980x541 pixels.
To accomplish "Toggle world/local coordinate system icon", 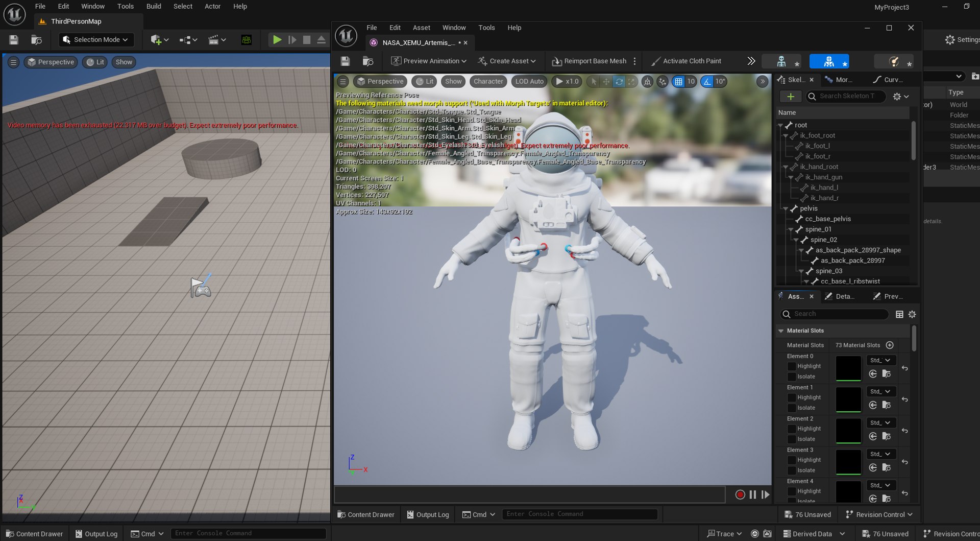I will pyautogui.click(x=647, y=82).
